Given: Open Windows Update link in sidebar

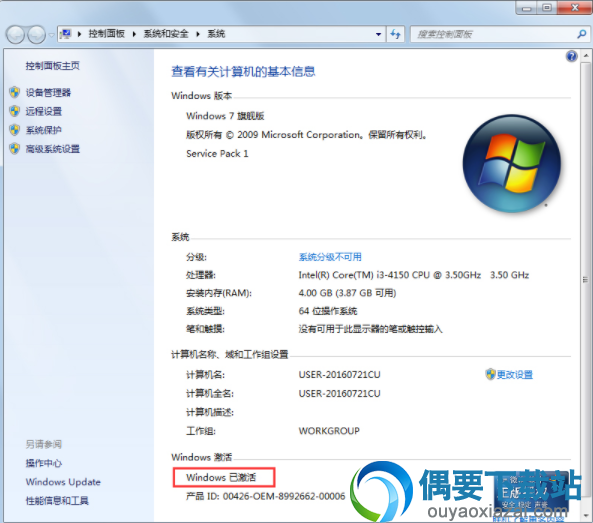Looking at the screenshot, I should tap(63, 482).
